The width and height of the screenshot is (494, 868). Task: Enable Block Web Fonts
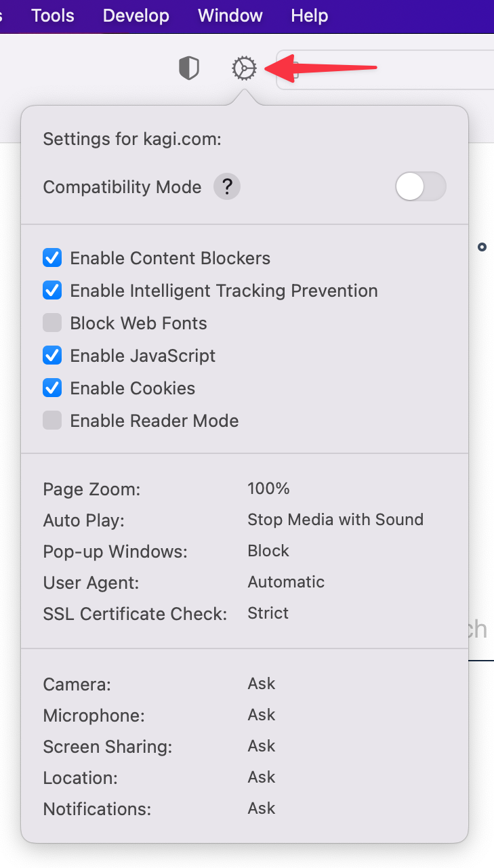(x=52, y=323)
